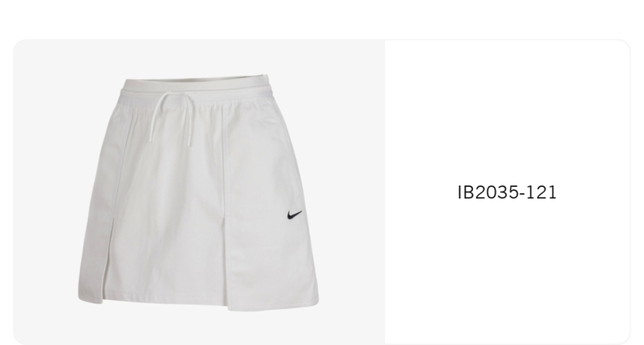
Task: Click the blank area above the product card
Action: (322, 19)
